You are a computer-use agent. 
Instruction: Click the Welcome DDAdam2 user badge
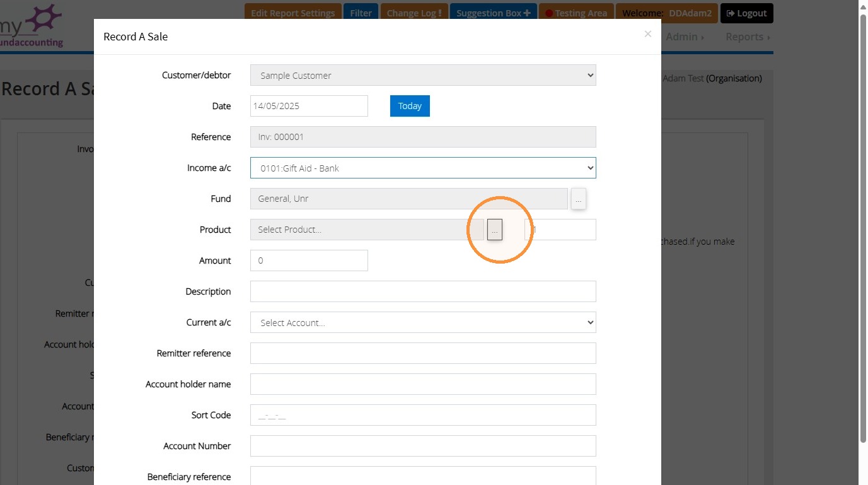click(x=667, y=13)
